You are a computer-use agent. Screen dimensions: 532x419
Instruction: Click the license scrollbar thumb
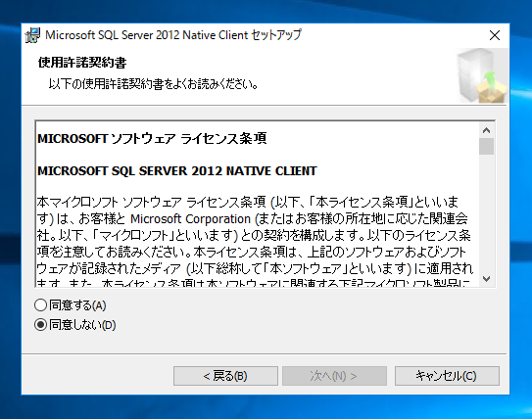(x=487, y=147)
